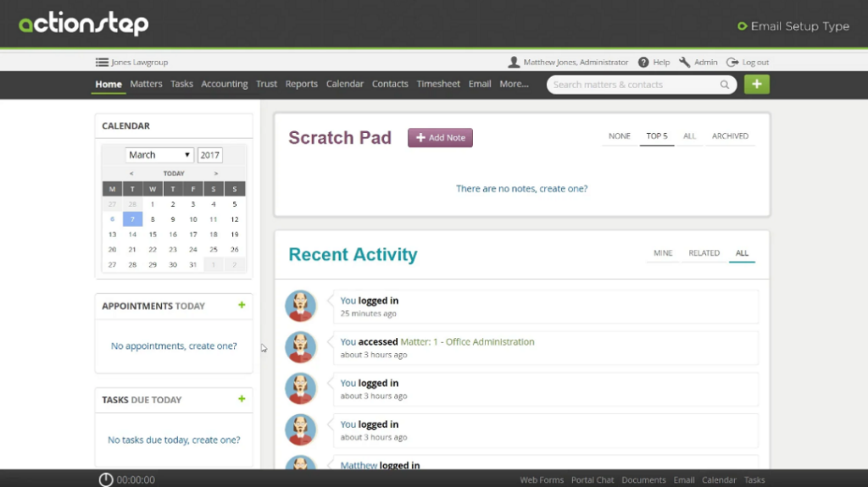Viewport: 868px width, 487px height.
Task: Click the green plus quick-add button
Action: tap(757, 84)
